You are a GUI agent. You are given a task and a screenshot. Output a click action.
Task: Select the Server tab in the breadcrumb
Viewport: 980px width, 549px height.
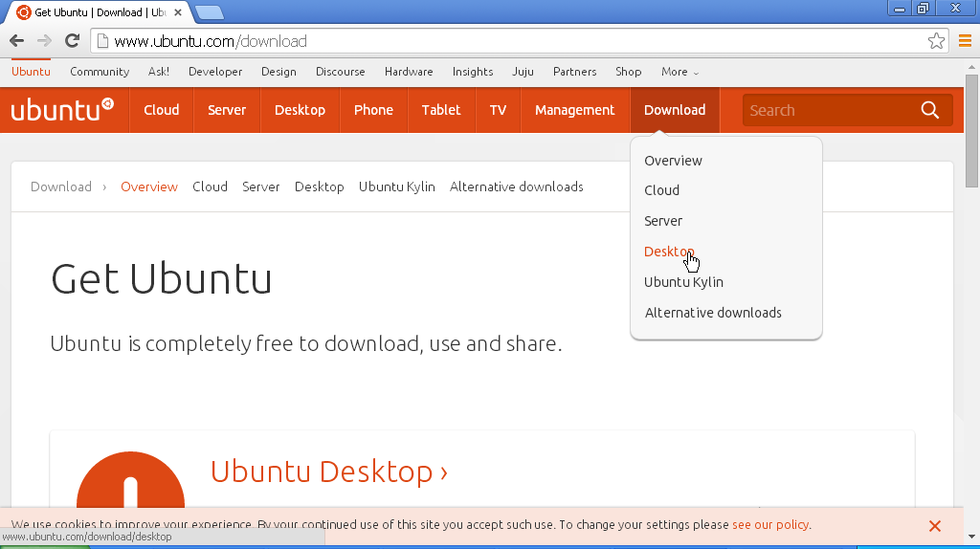point(260,187)
